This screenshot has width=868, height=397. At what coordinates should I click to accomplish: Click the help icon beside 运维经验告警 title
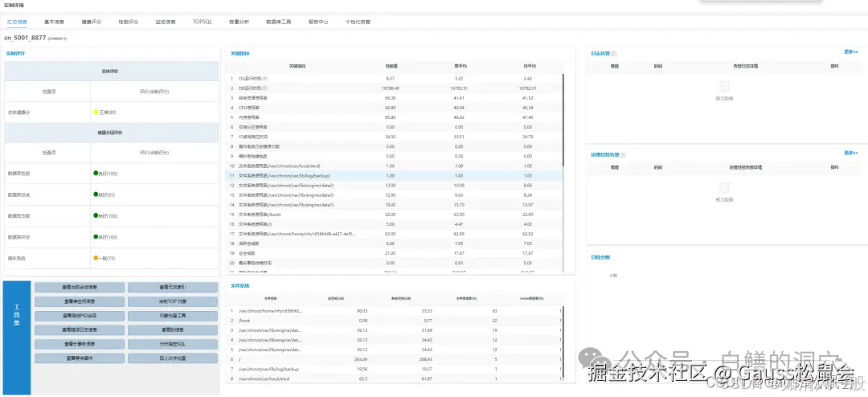(x=624, y=155)
